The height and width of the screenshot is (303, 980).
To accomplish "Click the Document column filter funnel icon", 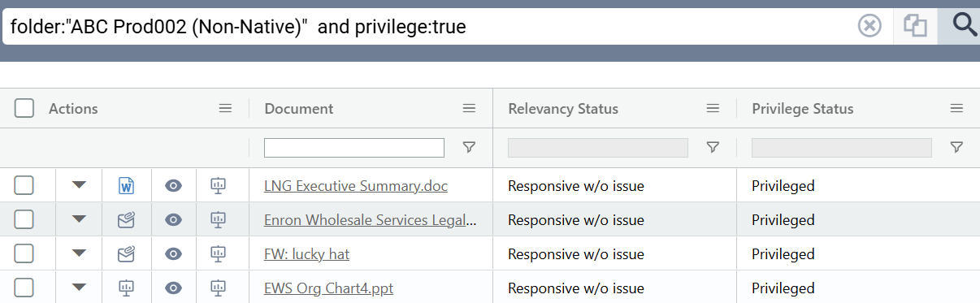I will 469,147.
